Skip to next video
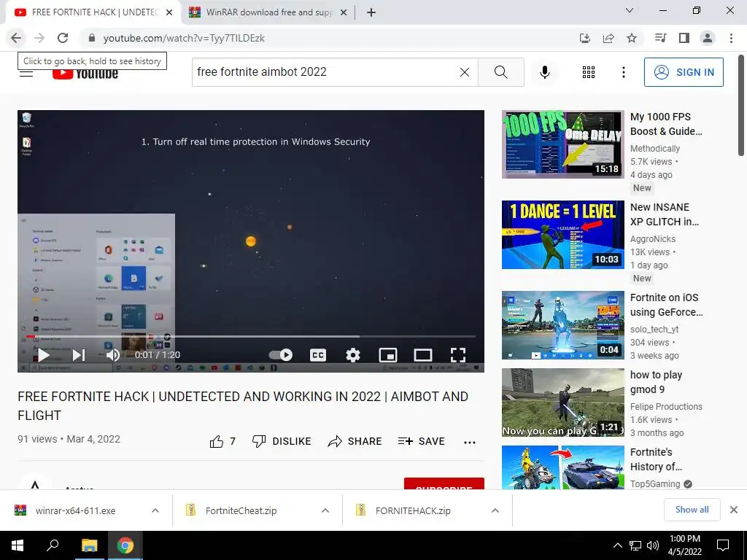Screen dimensions: 747x560 pyautogui.click(x=79, y=355)
